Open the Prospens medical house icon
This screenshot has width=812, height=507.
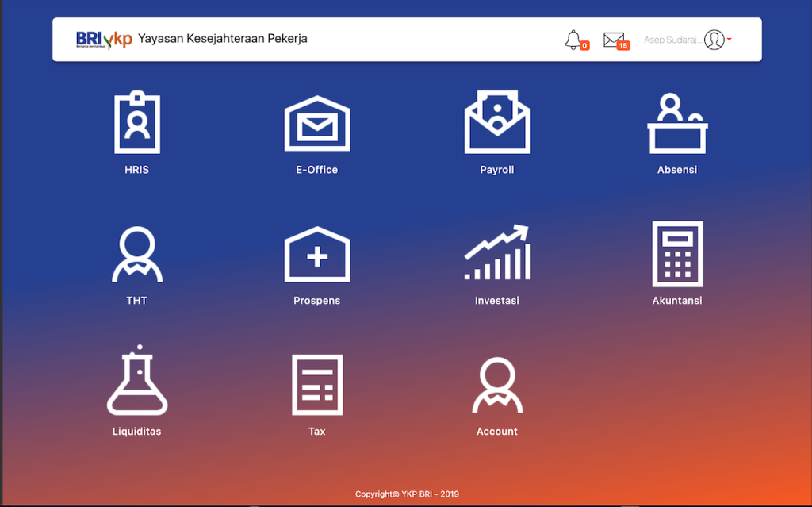317,254
